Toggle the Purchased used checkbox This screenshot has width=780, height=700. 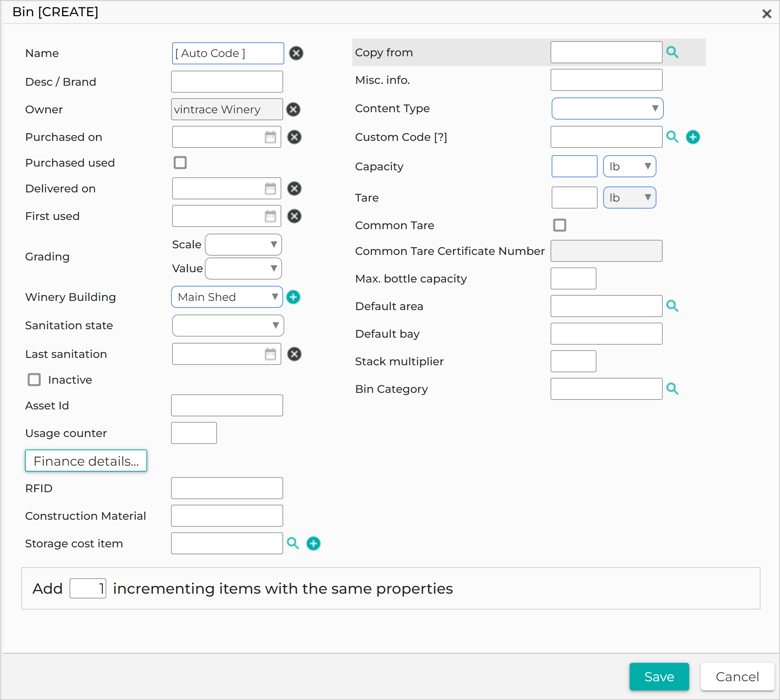click(x=180, y=163)
